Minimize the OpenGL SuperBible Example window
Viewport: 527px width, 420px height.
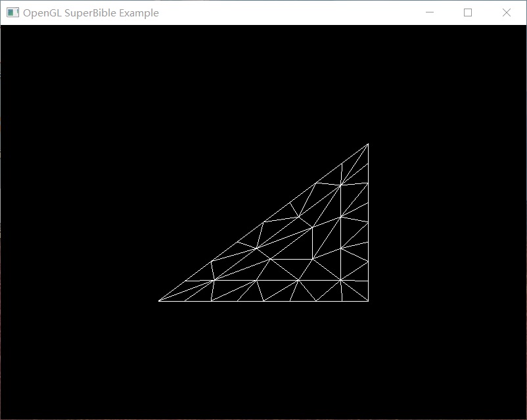(430, 12)
